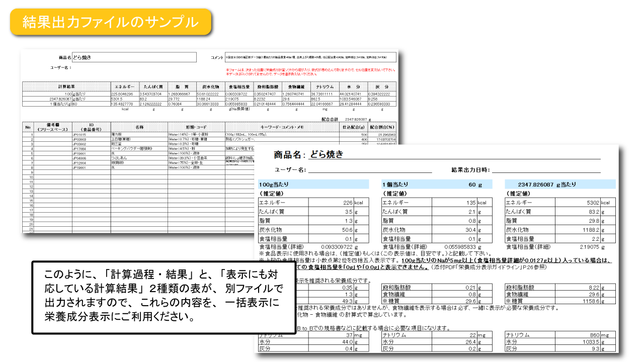
Task: Click the food ID cell JP04006
Action: [91, 158]
